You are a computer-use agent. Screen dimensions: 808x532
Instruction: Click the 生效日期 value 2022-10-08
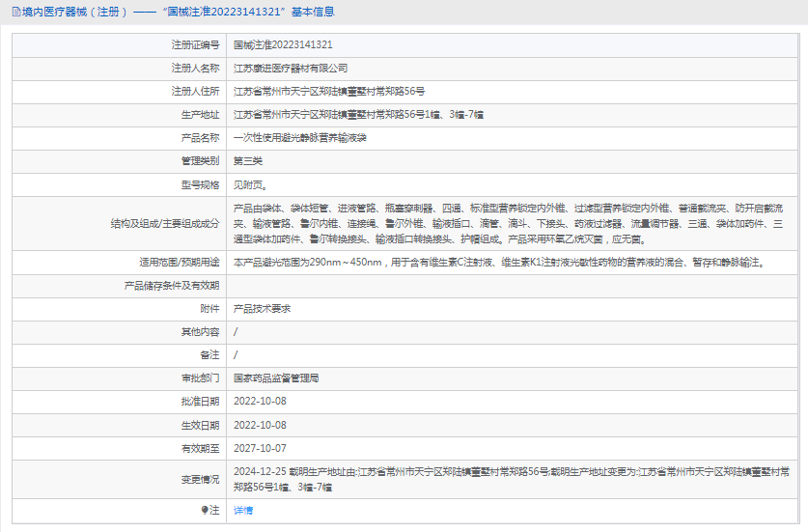coord(260,425)
